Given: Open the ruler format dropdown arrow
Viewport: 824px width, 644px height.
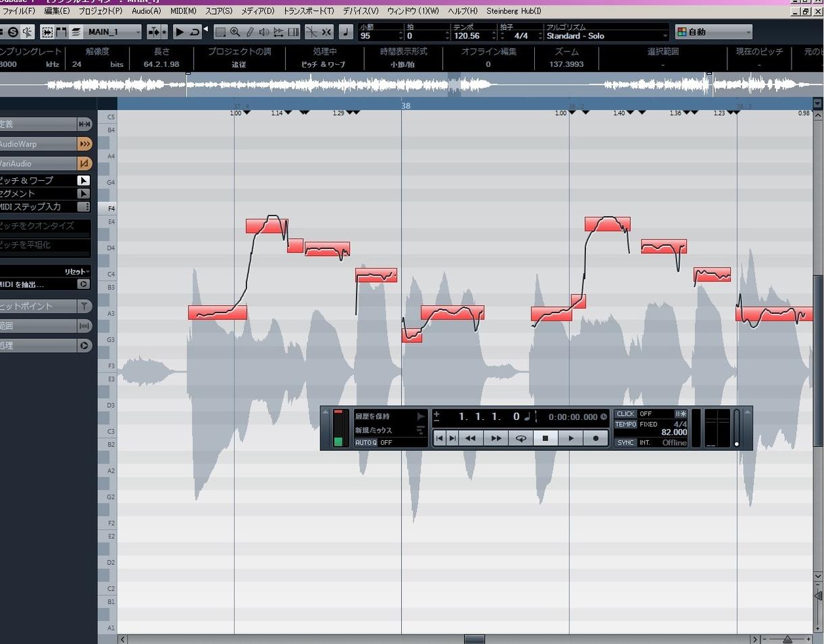Looking at the screenshot, I should (x=818, y=104).
